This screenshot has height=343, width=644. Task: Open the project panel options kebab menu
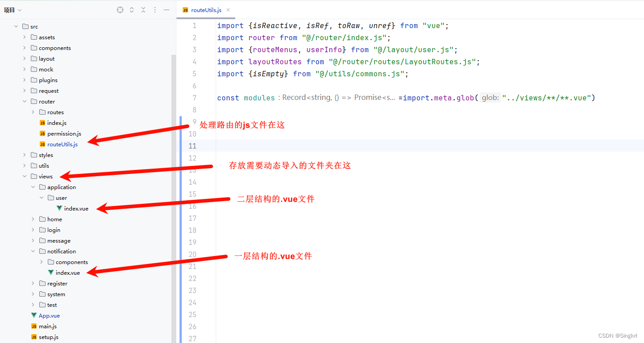[155, 9]
